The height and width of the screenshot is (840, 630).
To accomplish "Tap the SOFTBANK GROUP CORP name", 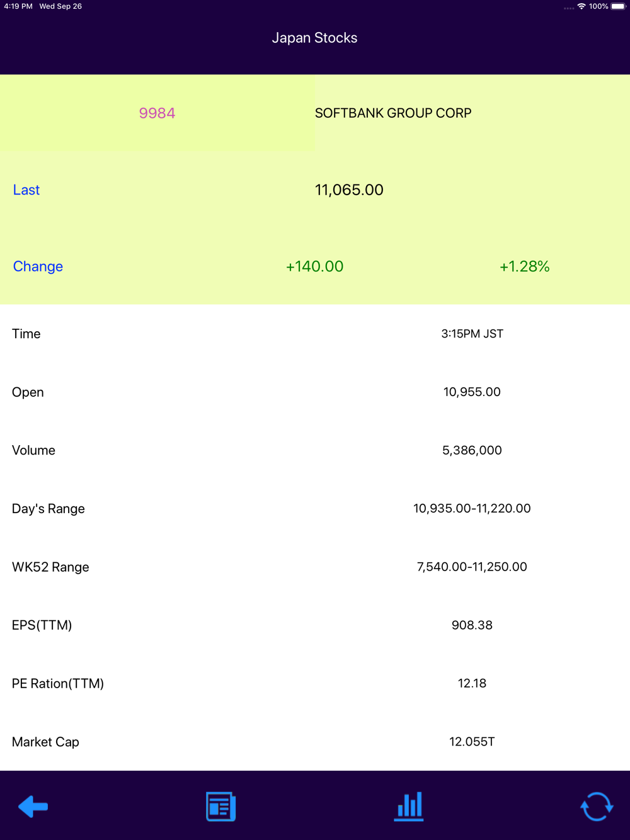I will [393, 113].
